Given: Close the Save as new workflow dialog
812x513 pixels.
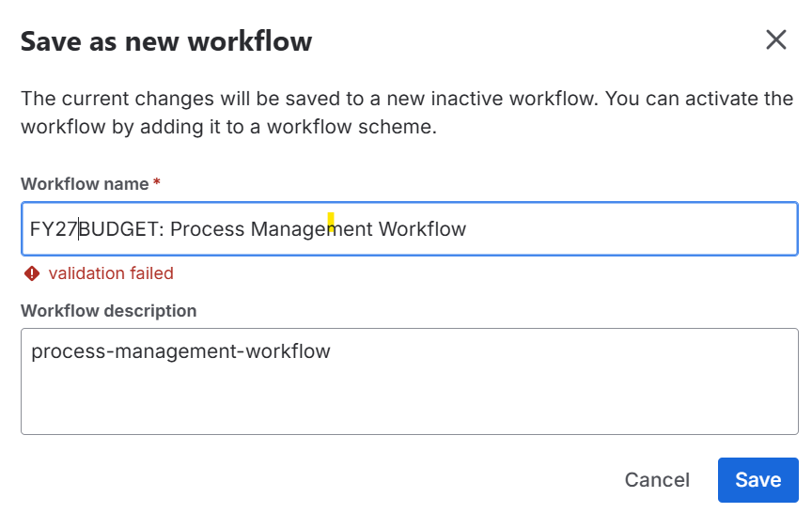Looking at the screenshot, I should coord(775,40).
